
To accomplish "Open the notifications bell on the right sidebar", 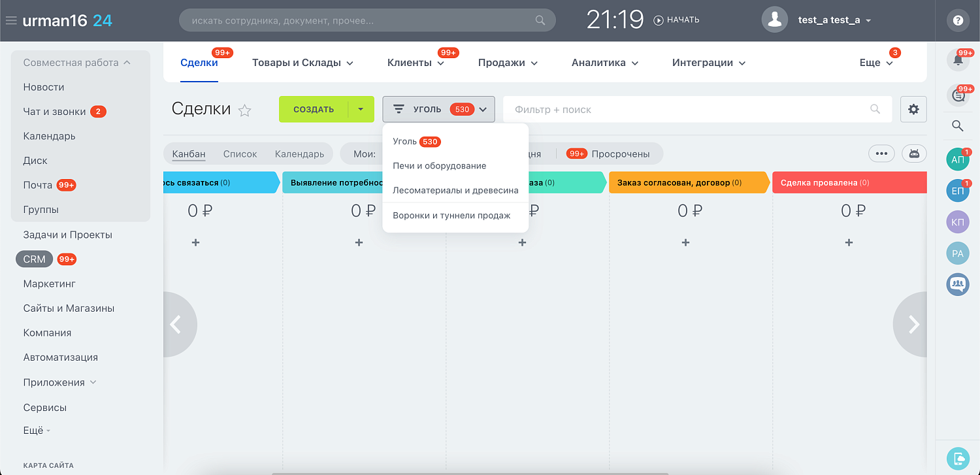I will [958, 60].
